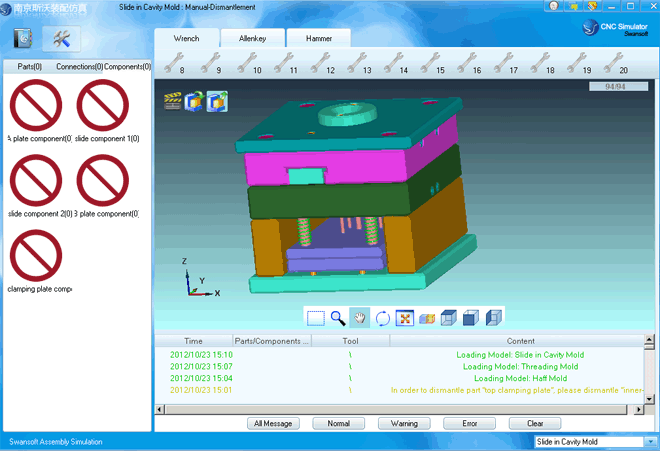Switch to the Allenkey tab
Image resolution: width=660 pixels, height=451 pixels.
point(252,38)
